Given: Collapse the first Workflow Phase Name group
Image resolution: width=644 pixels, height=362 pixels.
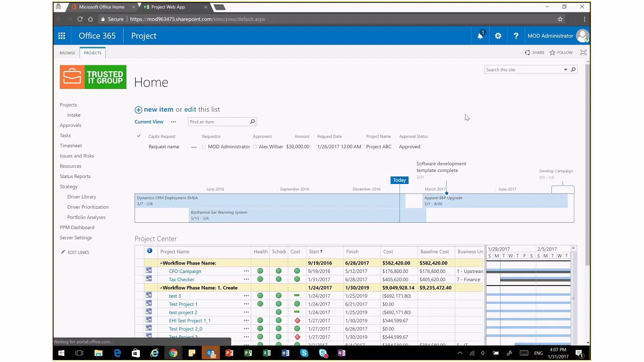Looking at the screenshot, I should [162, 263].
